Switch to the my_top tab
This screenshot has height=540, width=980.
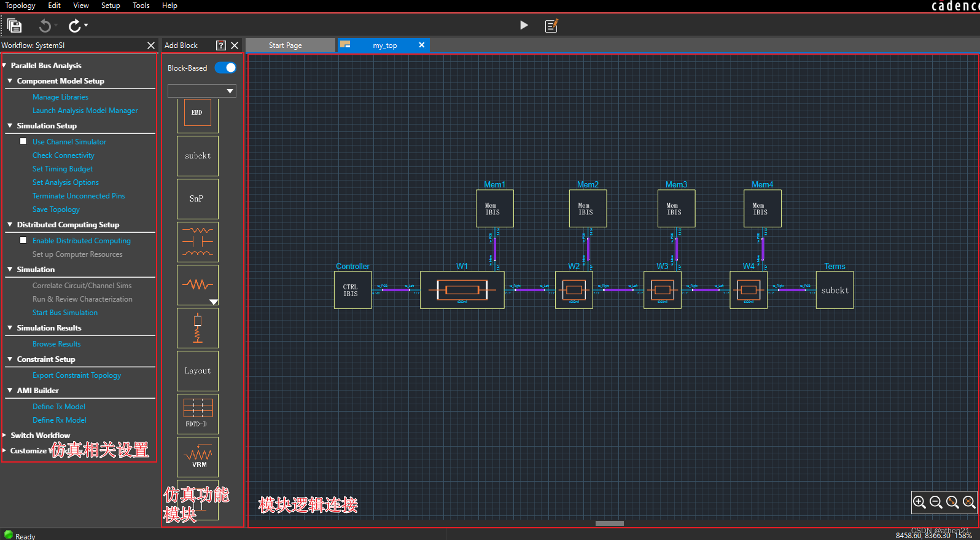point(384,45)
